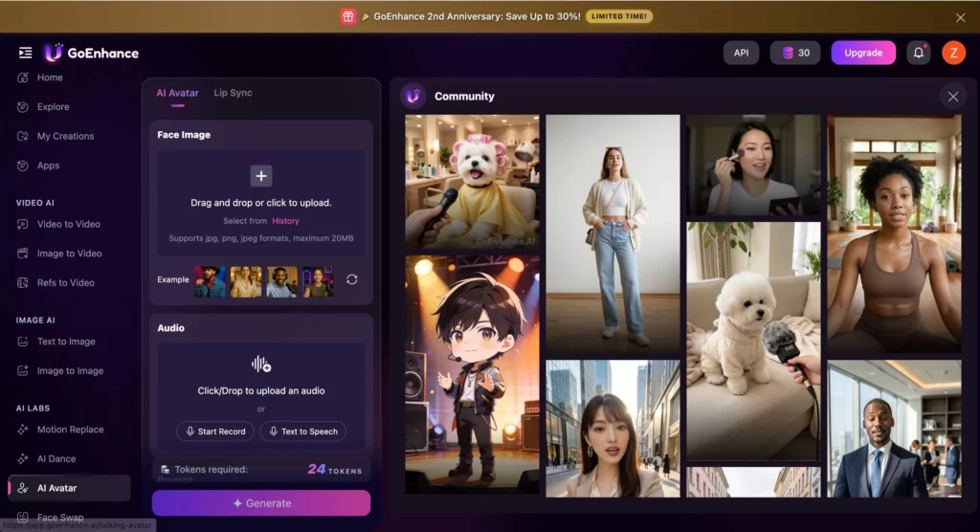
Task: Open the dog in curlers community video
Action: pyautogui.click(x=472, y=181)
